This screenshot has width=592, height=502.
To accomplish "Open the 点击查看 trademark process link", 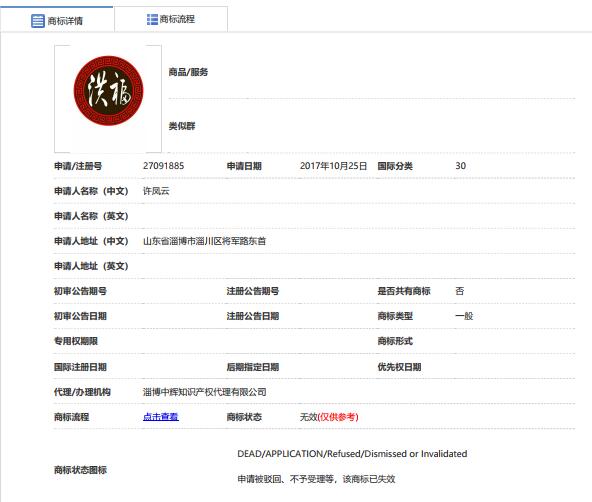I will pyautogui.click(x=161, y=417).
